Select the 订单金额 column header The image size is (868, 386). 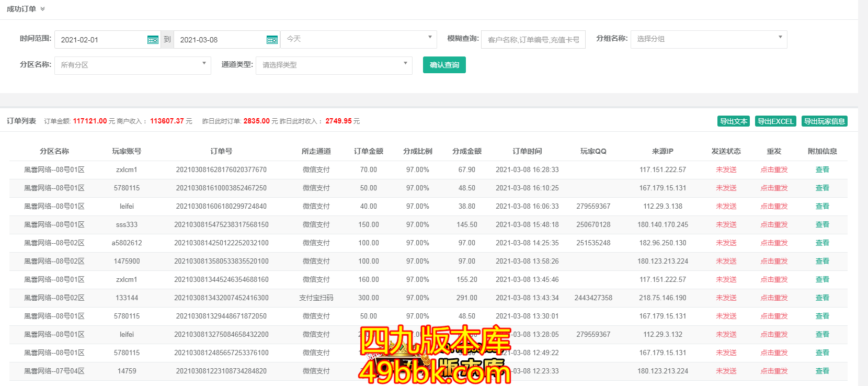pyautogui.click(x=368, y=151)
